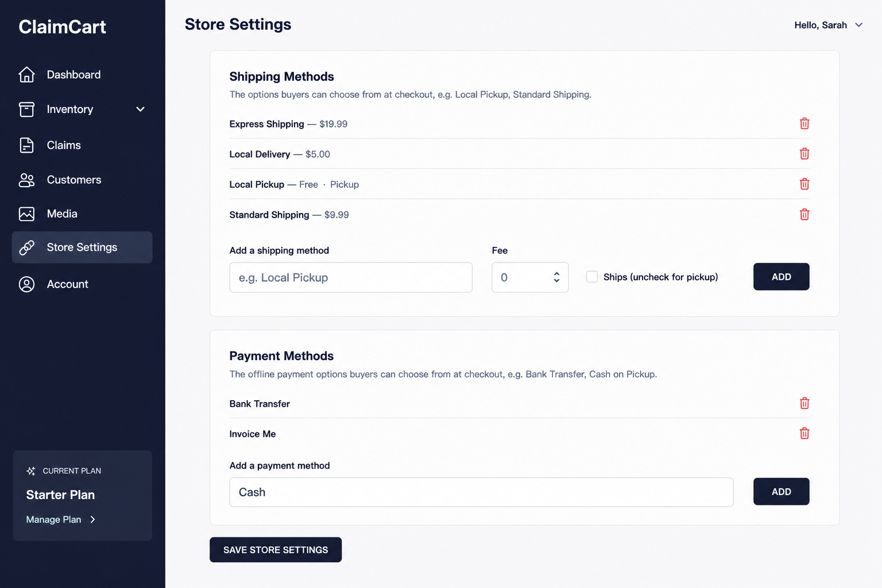Click the Inventory box icon
The width and height of the screenshot is (882, 588).
click(26, 109)
